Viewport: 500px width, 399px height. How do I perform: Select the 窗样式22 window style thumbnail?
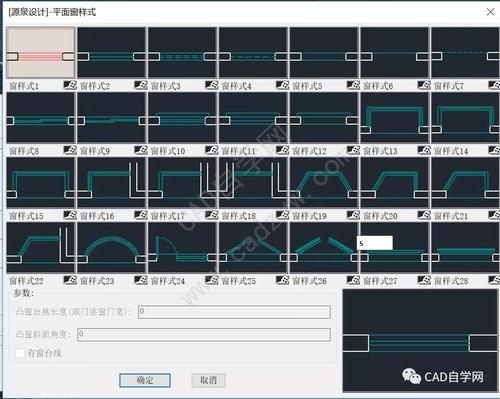click(41, 248)
